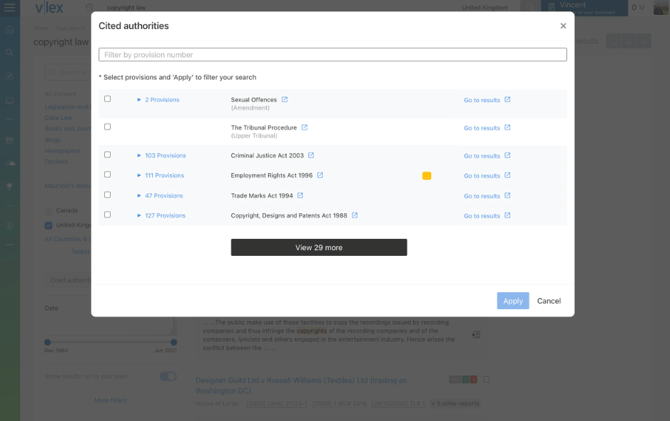This screenshot has height=421, width=670.
Task: Tick the Trade Marks Act 1994 checkbox
Action: (x=108, y=195)
